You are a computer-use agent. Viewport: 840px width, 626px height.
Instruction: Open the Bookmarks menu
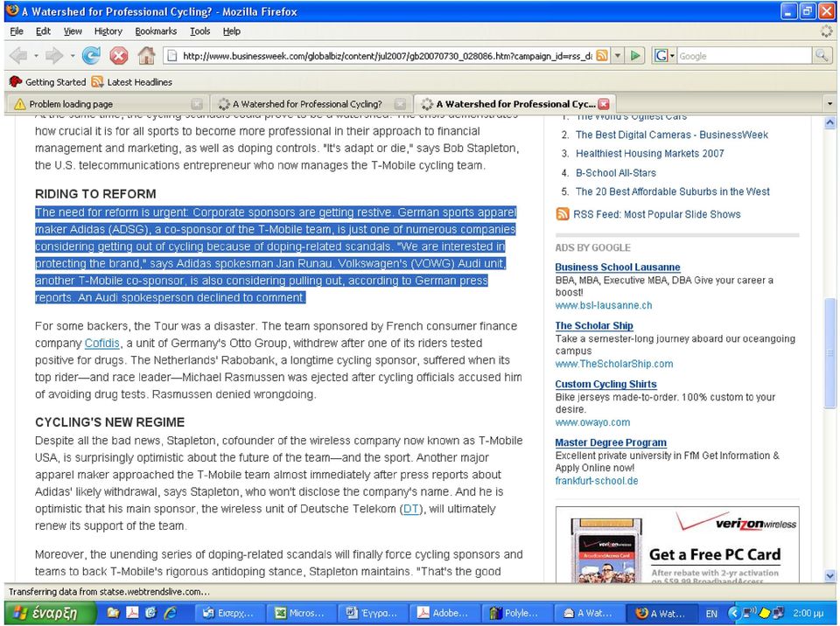(x=156, y=31)
